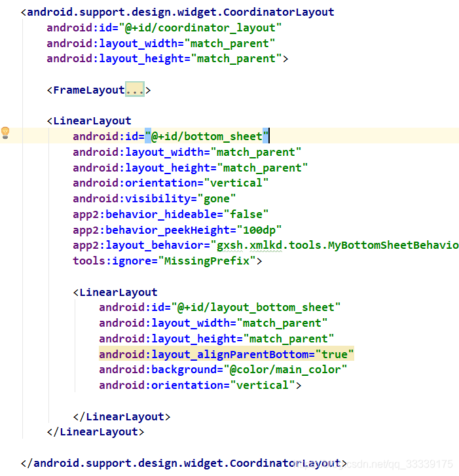Click tools:ignore="MissingPrefix" line
The image size is (459, 476).
[167, 261]
